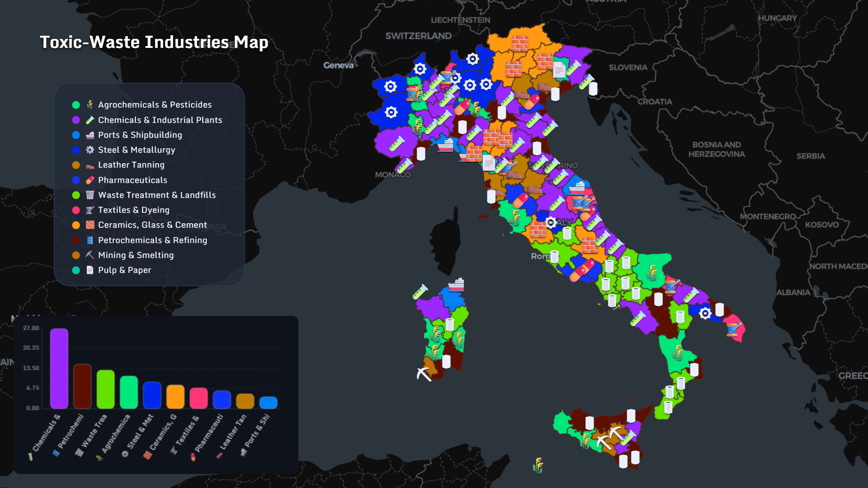Screen dimensions: 868x488
Task: Click the test tube icon on Sicily
Action: (628, 438)
